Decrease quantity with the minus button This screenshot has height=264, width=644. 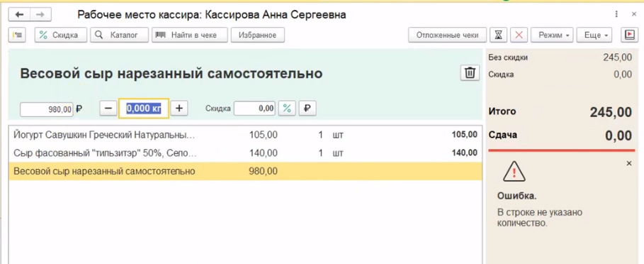tap(108, 109)
